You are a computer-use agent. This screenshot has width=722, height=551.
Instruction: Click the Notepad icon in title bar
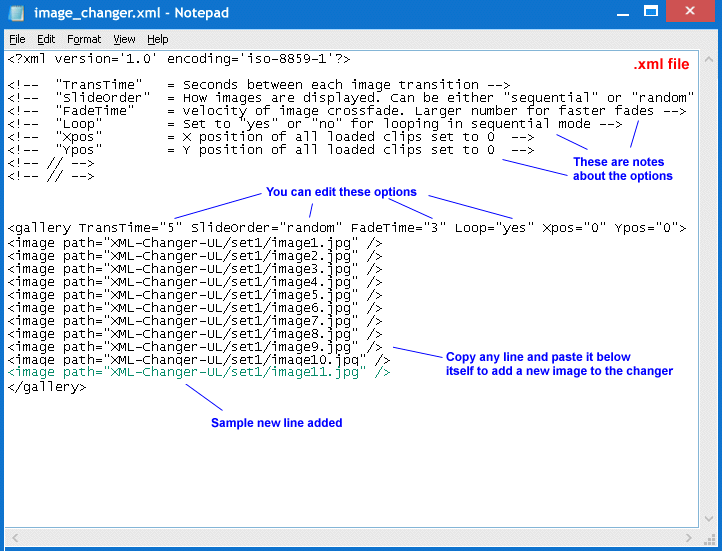(17, 12)
